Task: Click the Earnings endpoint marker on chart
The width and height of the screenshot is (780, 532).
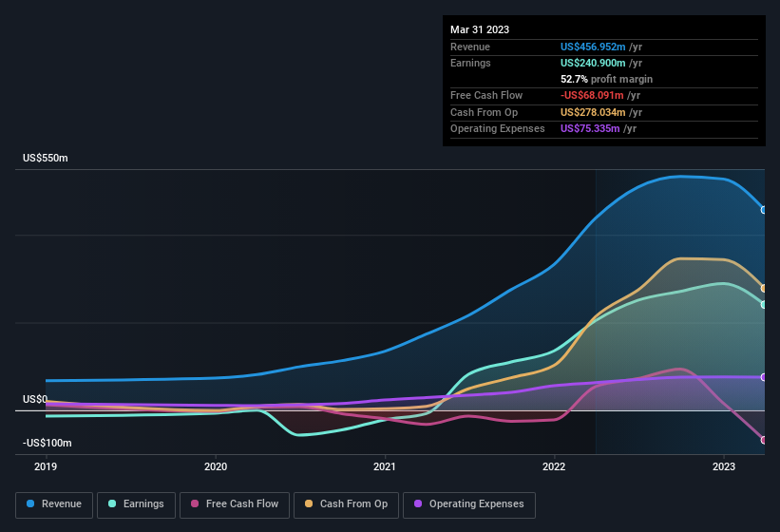Action: pyautogui.click(x=764, y=305)
